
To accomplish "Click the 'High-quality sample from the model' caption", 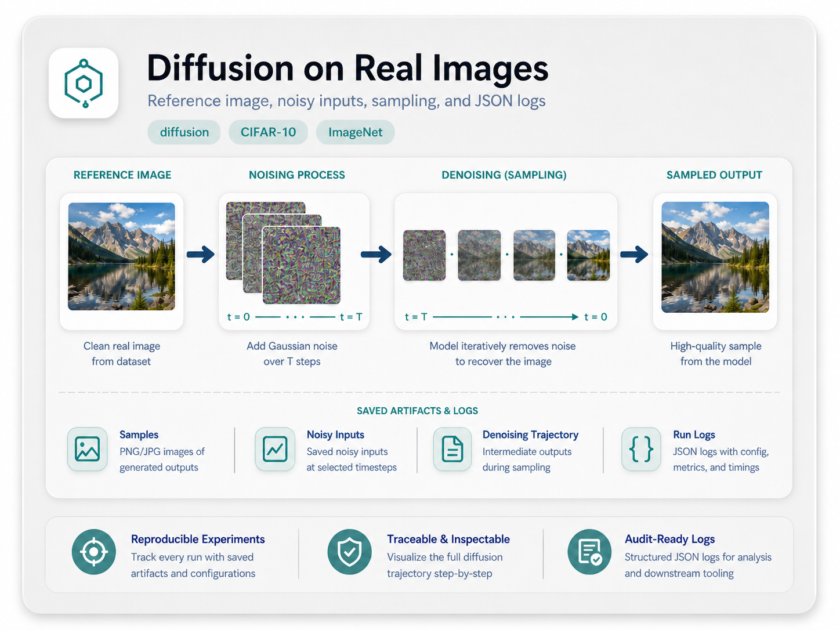I will 716,353.
